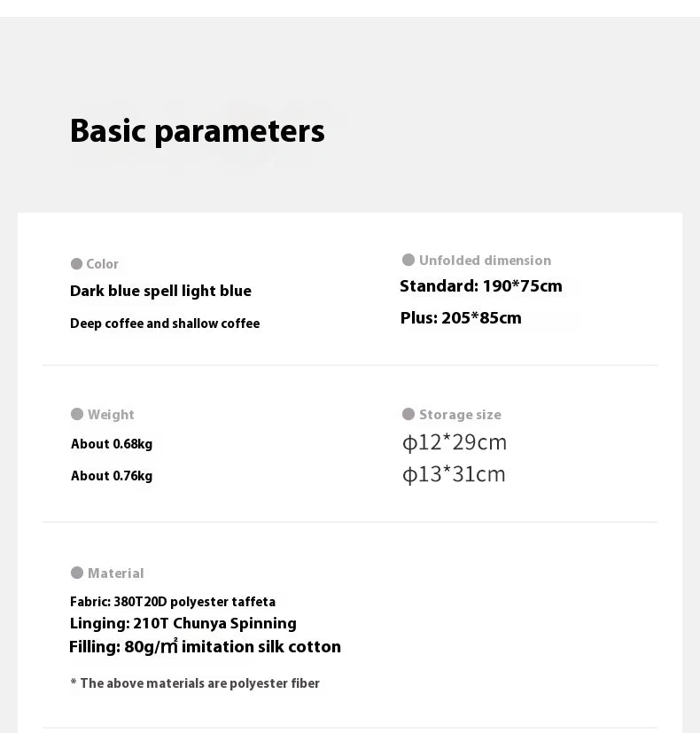
Task: Click the Plus: 205*85cm dimension text
Action: 461,318
